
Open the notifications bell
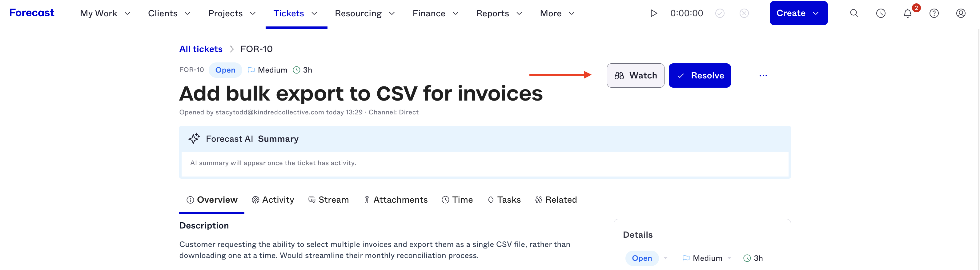[x=908, y=13]
